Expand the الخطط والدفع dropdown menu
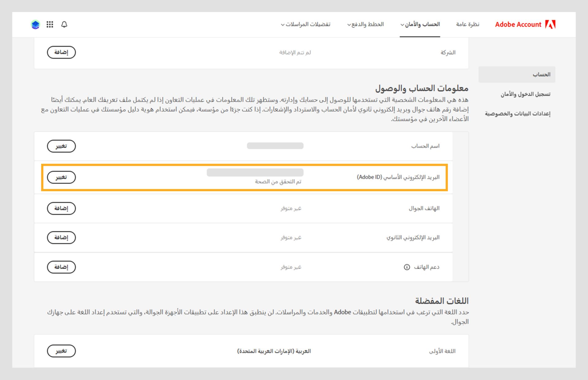Image resolution: width=588 pixels, height=380 pixels. click(x=365, y=25)
